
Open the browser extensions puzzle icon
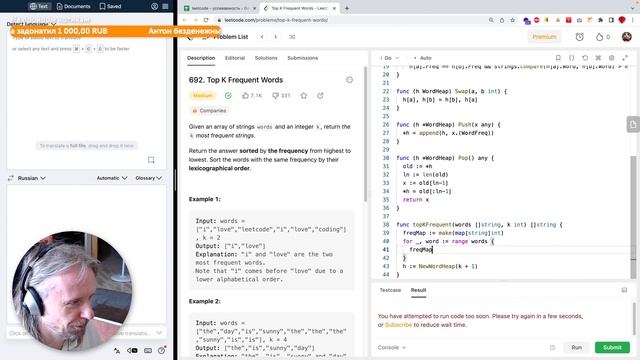pyautogui.click(x=600, y=20)
